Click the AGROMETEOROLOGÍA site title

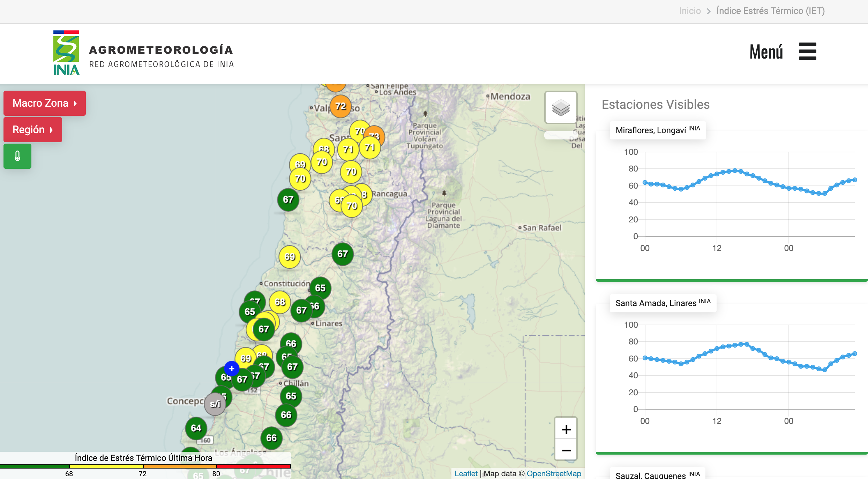161,50
